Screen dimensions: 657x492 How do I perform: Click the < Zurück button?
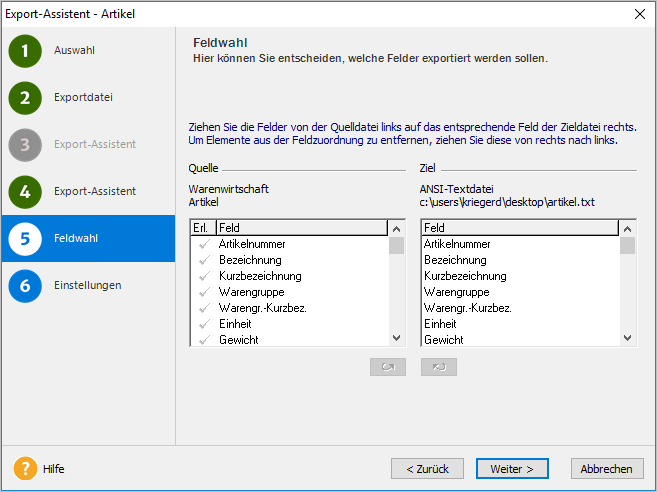click(427, 469)
